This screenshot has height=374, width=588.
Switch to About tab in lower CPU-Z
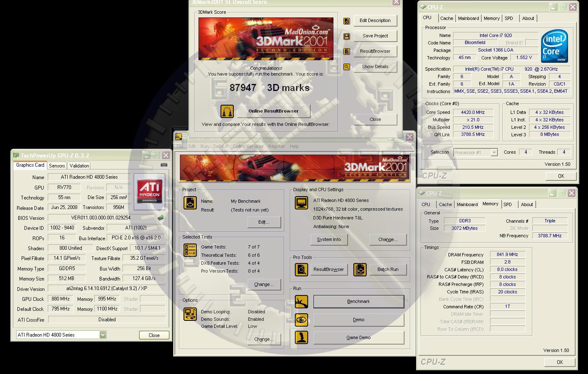[527, 204]
